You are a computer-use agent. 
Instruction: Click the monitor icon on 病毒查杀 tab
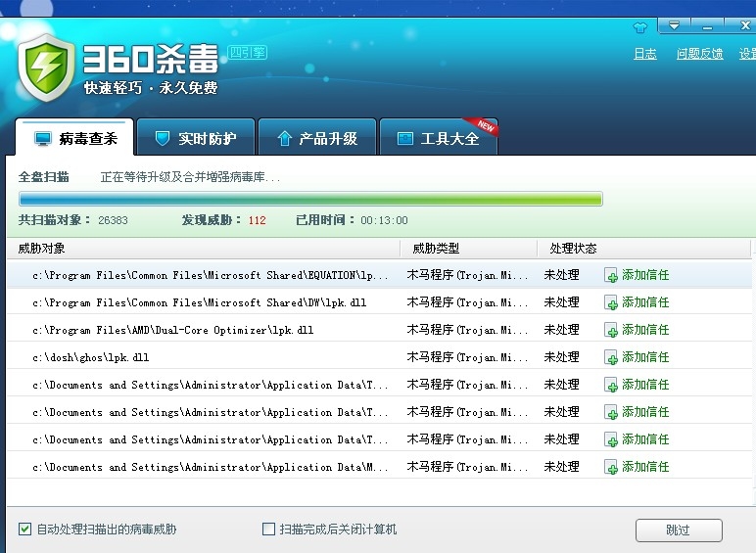[43, 139]
